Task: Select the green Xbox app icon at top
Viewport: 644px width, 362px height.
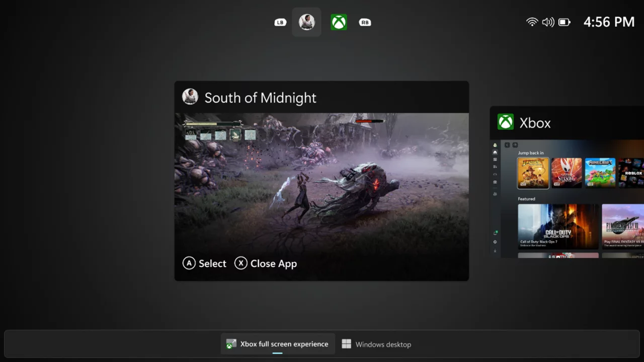Action: pyautogui.click(x=339, y=22)
